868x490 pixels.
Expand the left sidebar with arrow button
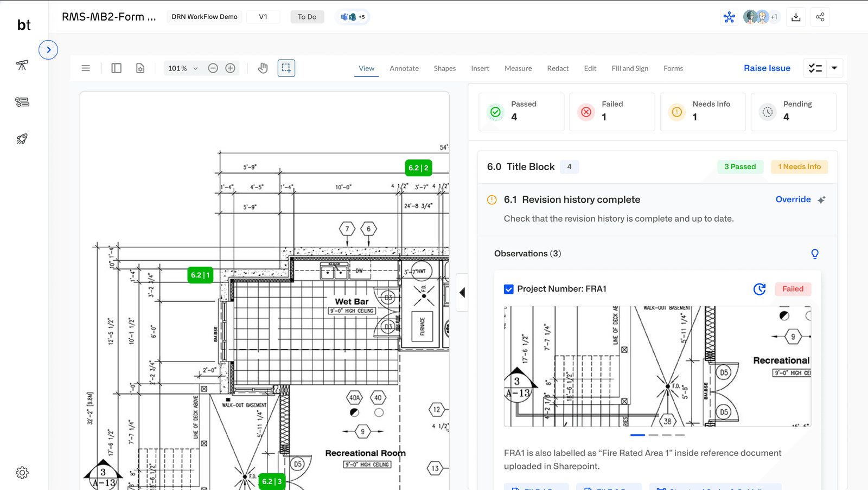point(48,50)
